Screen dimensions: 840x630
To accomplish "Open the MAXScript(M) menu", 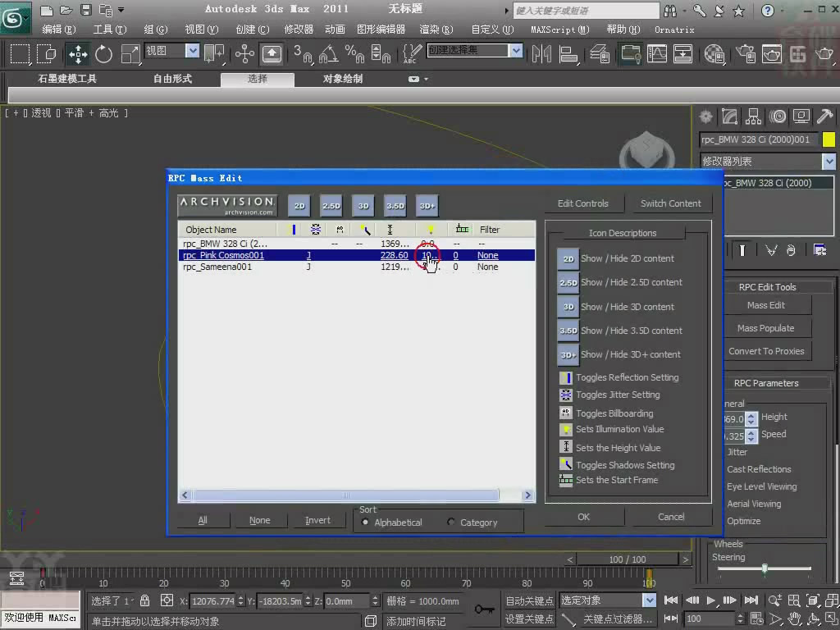I will click(559, 30).
